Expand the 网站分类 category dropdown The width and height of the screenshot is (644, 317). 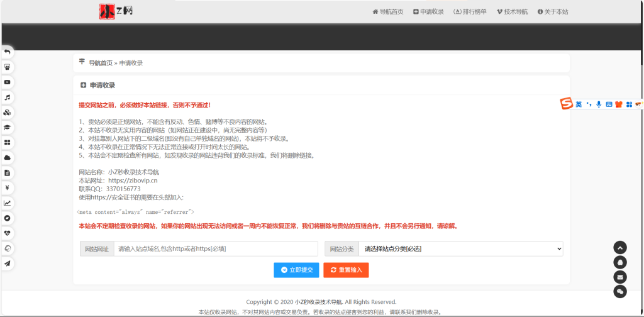click(x=460, y=249)
